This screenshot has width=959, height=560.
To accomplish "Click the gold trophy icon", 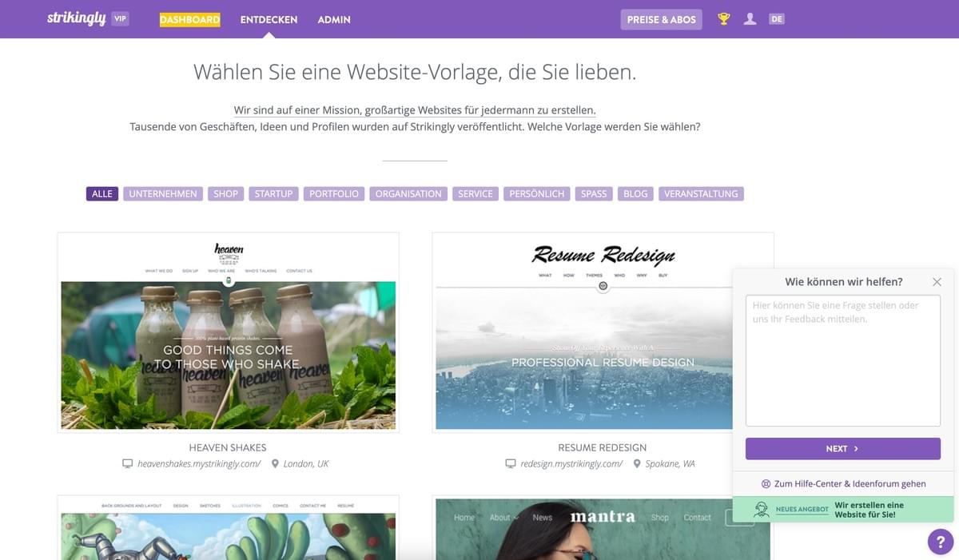I will click(724, 19).
